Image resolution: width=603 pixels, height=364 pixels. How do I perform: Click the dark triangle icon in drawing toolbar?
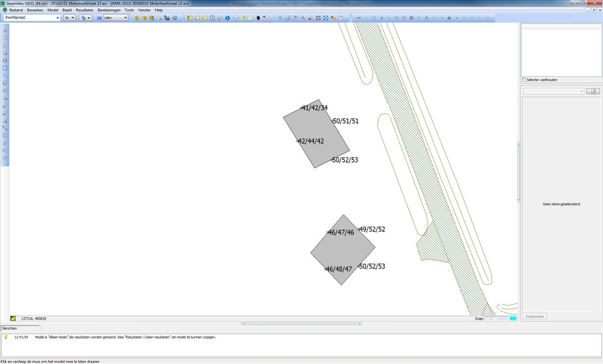[449, 18]
